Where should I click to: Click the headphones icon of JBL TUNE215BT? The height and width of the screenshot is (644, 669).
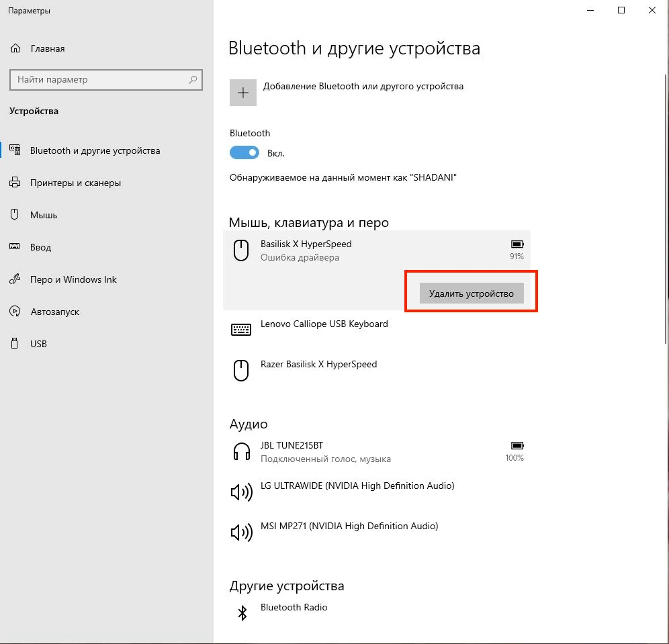pyautogui.click(x=242, y=451)
